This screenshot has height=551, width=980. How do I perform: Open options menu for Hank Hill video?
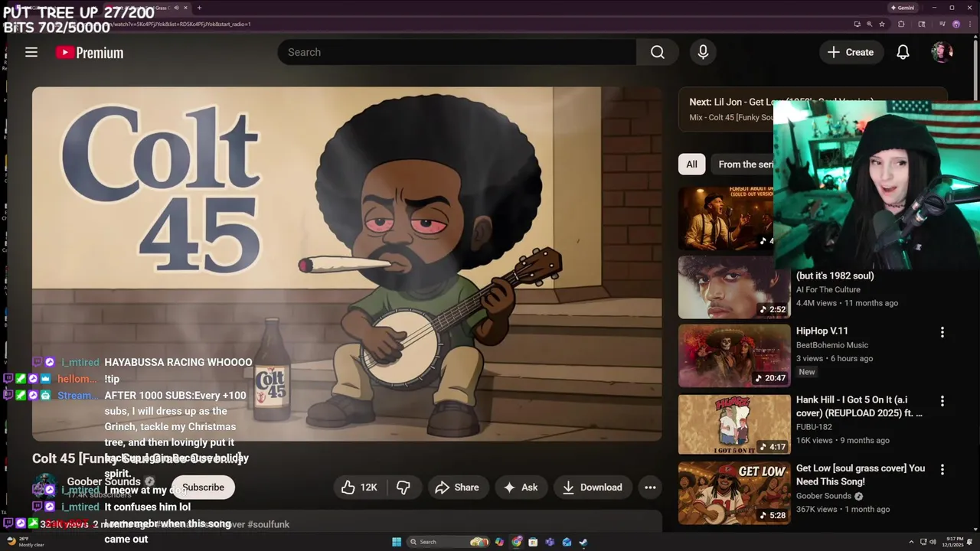click(942, 401)
